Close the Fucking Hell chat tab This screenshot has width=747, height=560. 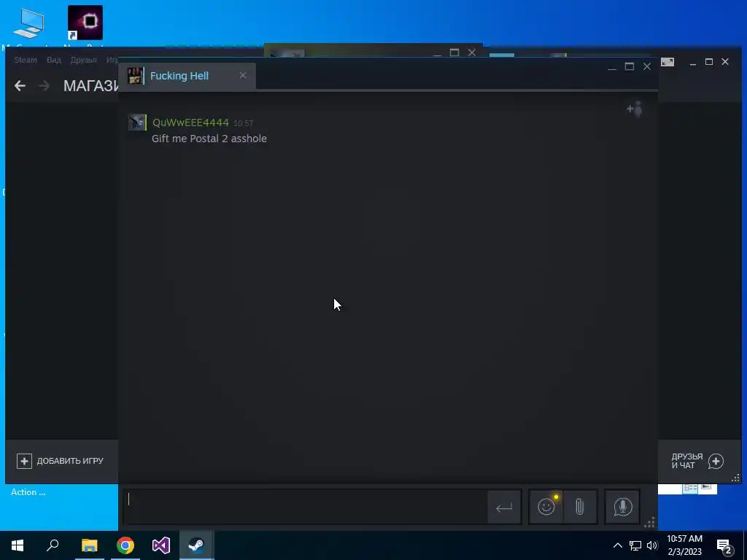coord(243,75)
